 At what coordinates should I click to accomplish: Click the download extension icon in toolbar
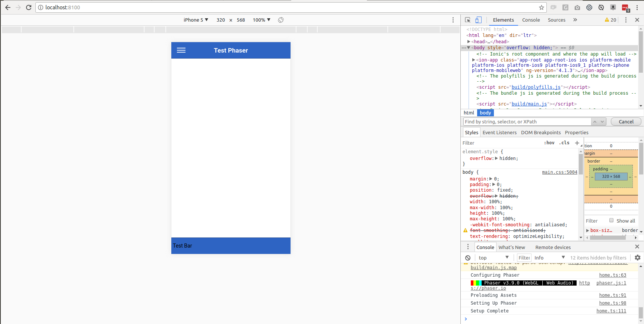pyautogui.click(x=613, y=7)
